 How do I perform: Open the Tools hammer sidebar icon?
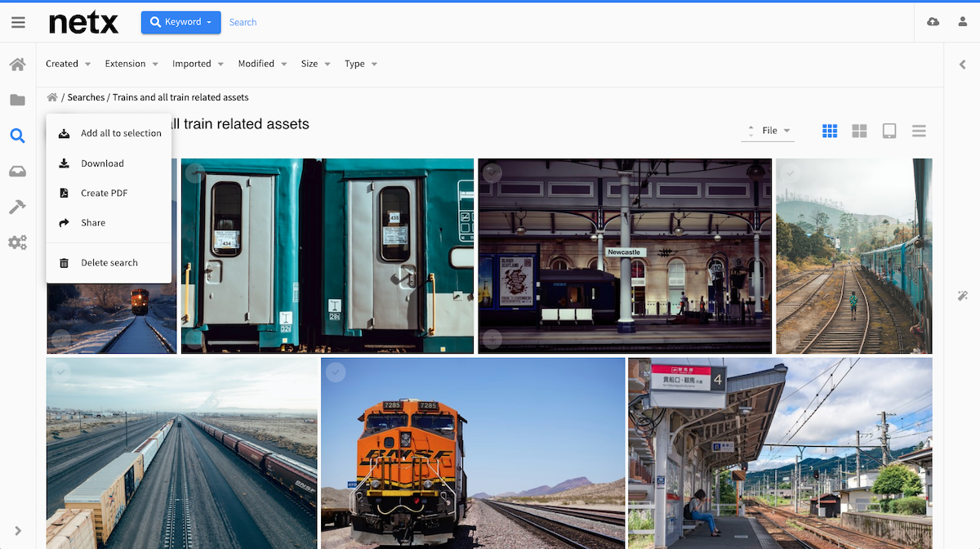[x=17, y=207]
